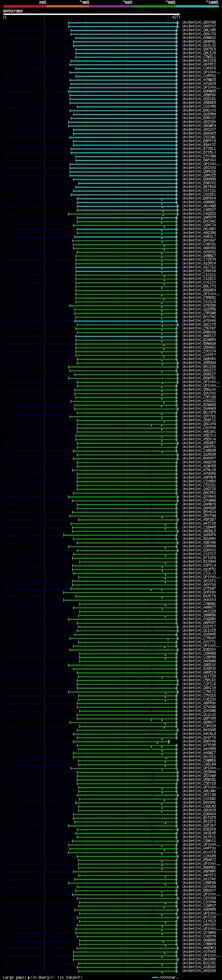
Task: Select label UniRef100_C3XMD0
Action: (199, 481)
